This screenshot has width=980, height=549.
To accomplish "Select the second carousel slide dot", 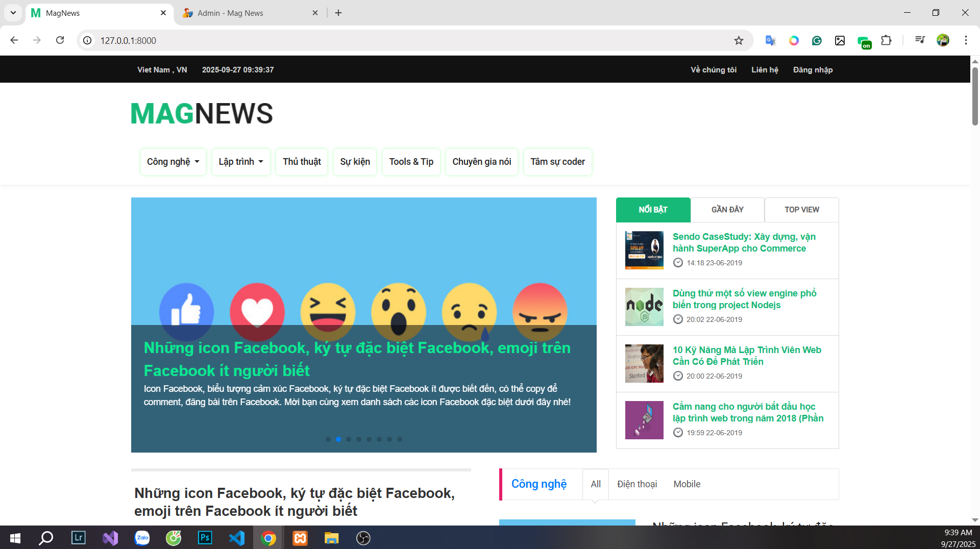I will point(338,439).
